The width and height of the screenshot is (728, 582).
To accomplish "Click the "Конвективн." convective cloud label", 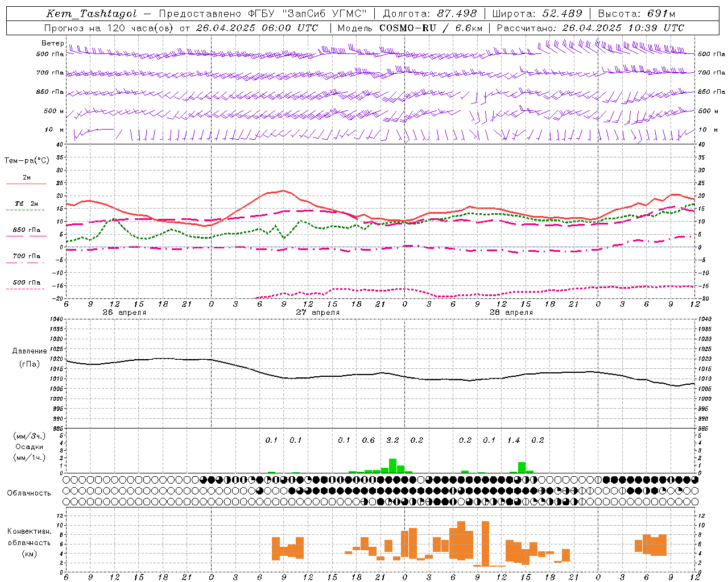I will (30, 531).
